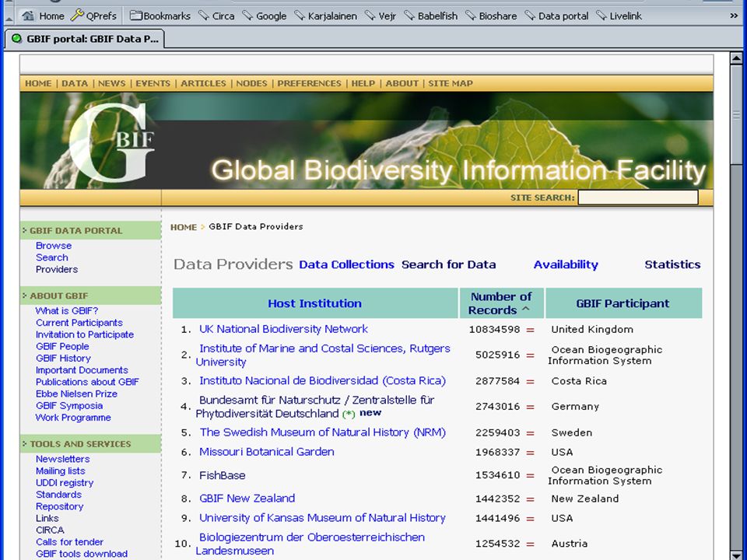Image resolution: width=747 pixels, height=560 pixels.
Task: Collapse the GBIF Data Portal sidebar section
Action: click(x=24, y=230)
